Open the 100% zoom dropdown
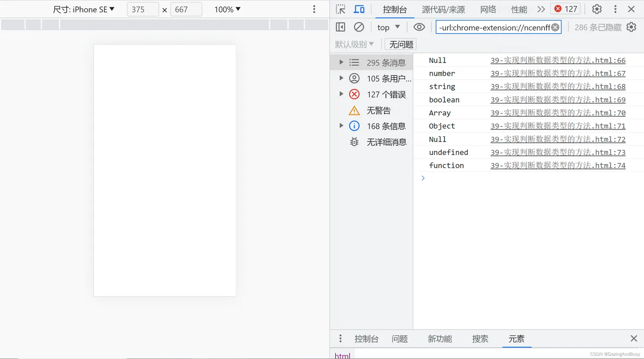The width and height of the screenshot is (644, 359). [x=227, y=9]
